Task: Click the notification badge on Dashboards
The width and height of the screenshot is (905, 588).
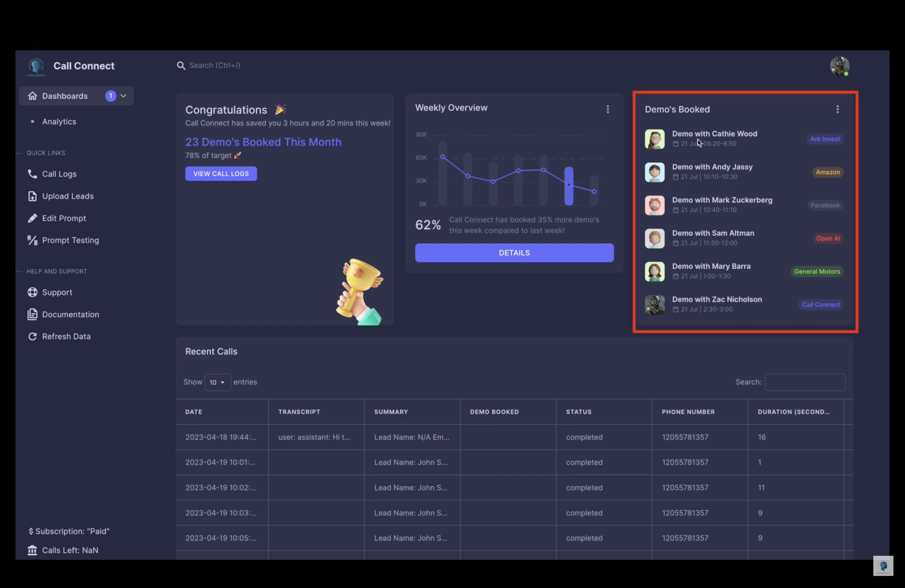Action: [110, 96]
